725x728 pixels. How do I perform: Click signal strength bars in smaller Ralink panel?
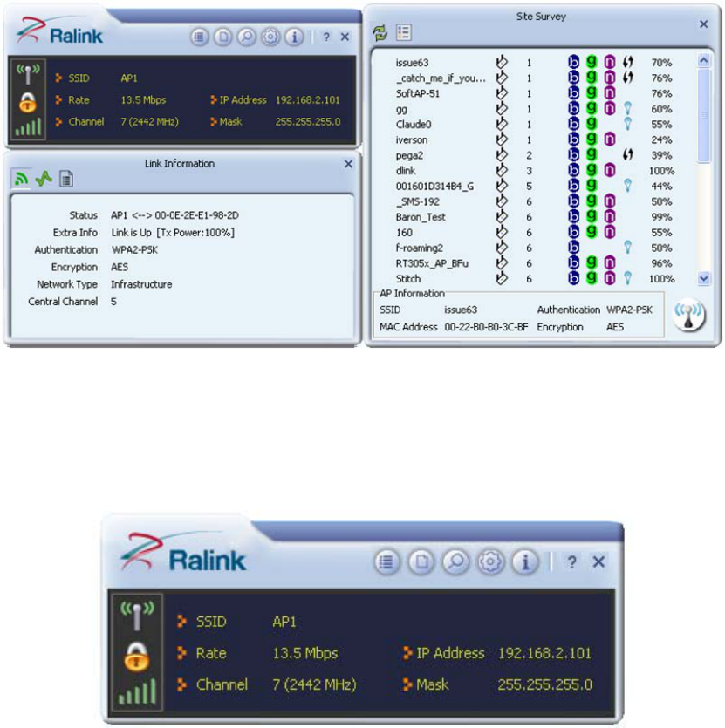coord(28,126)
